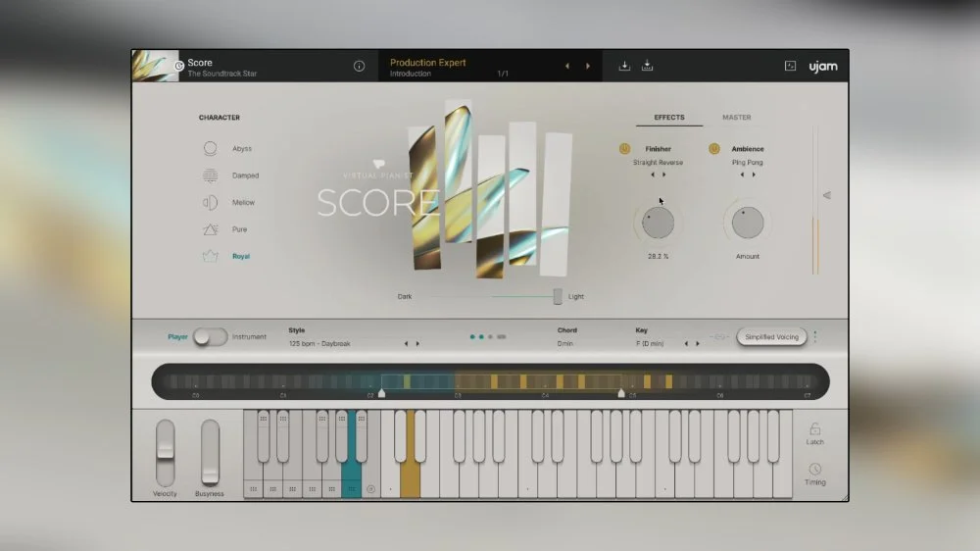
Task: Select the Royal crown character icon
Action: click(210, 256)
